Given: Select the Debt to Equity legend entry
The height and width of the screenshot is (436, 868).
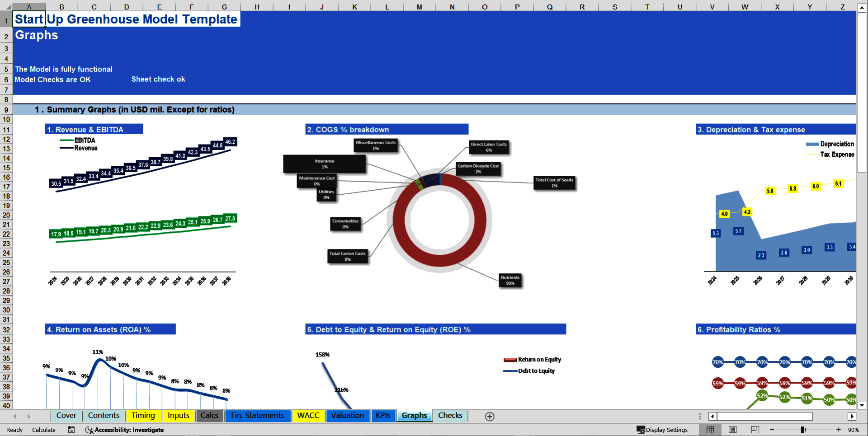Looking at the screenshot, I should 529,371.
